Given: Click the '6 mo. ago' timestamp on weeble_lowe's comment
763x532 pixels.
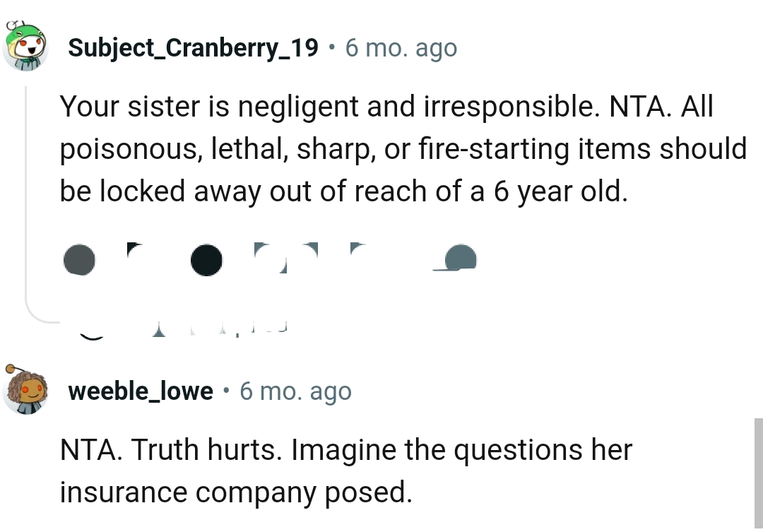Looking at the screenshot, I should 295,391.
